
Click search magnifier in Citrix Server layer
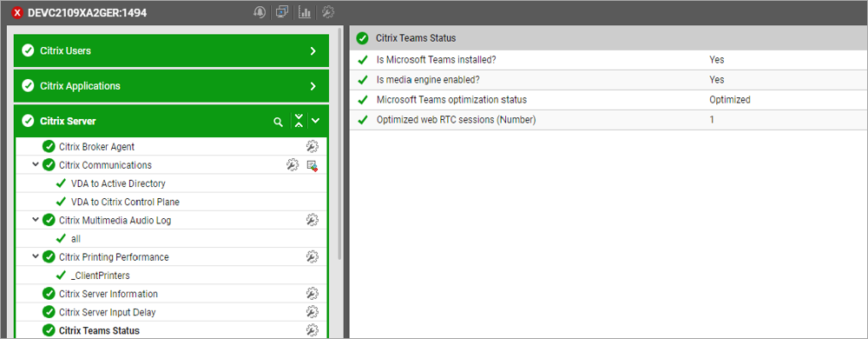[x=279, y=122]
